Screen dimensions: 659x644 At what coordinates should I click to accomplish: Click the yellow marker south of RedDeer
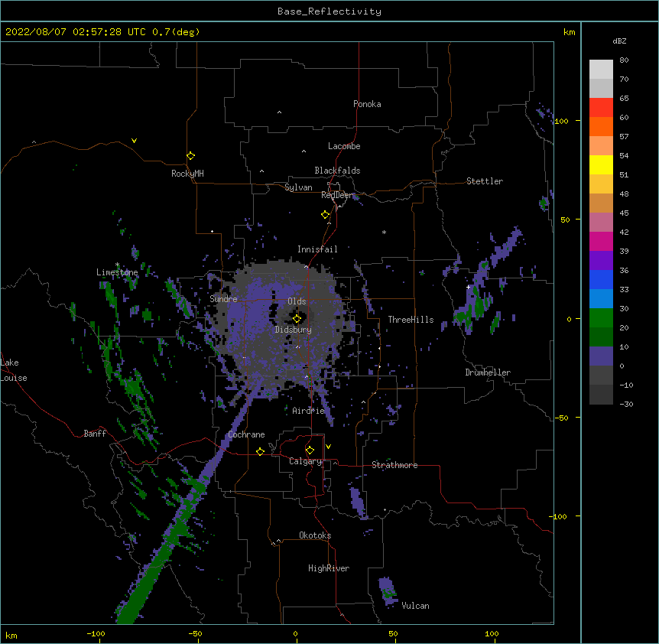325,215
